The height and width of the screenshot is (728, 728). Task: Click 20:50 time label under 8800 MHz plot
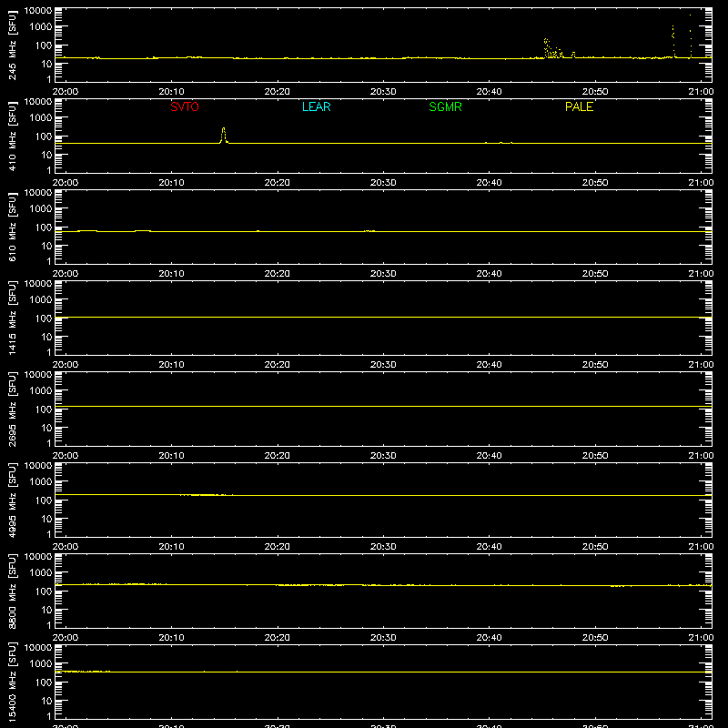[x=595, y=638]
